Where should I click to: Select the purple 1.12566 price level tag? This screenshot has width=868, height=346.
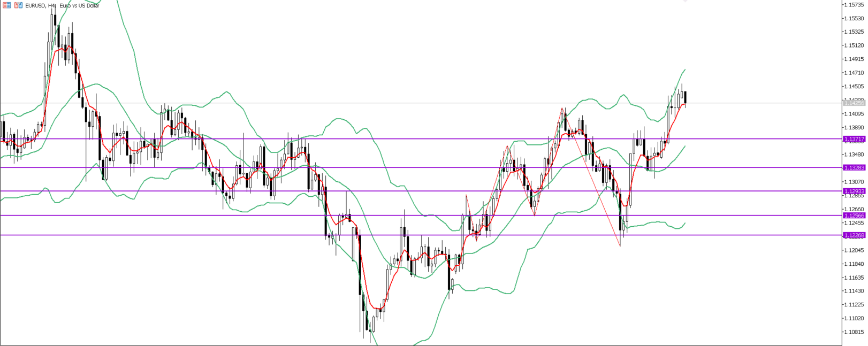[x=854, y=216]
